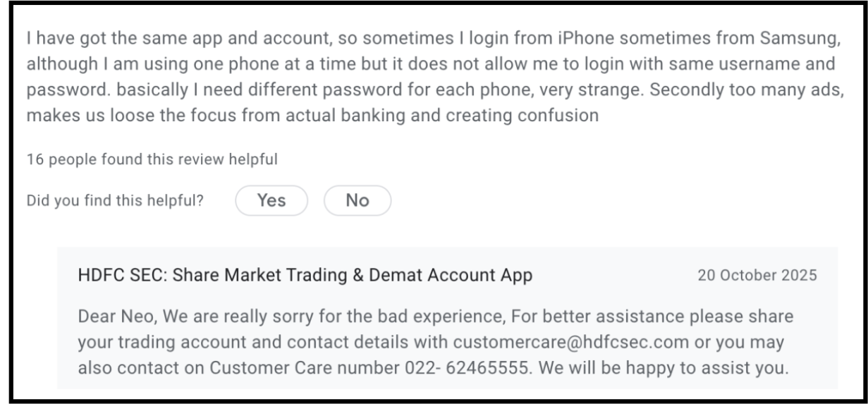The width and height of the screenshot is (868, 404).
Task: Click the 'Did you find this helpful?' label
Action: click(115, 201)
